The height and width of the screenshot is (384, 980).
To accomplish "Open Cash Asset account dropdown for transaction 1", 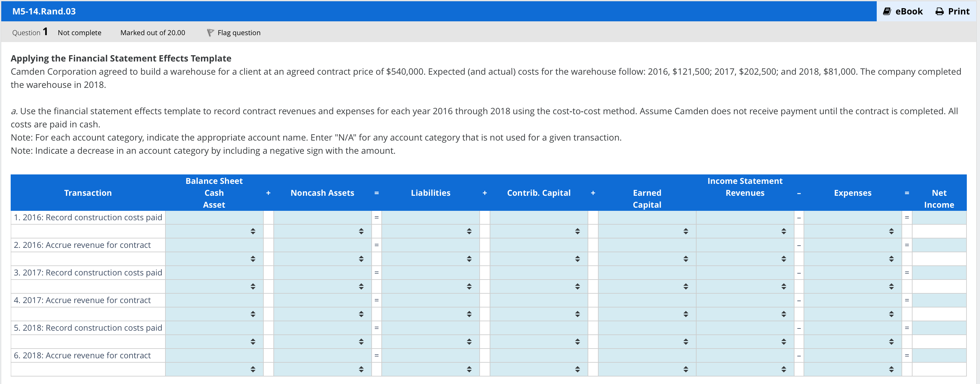I will (x=214, y=231).
